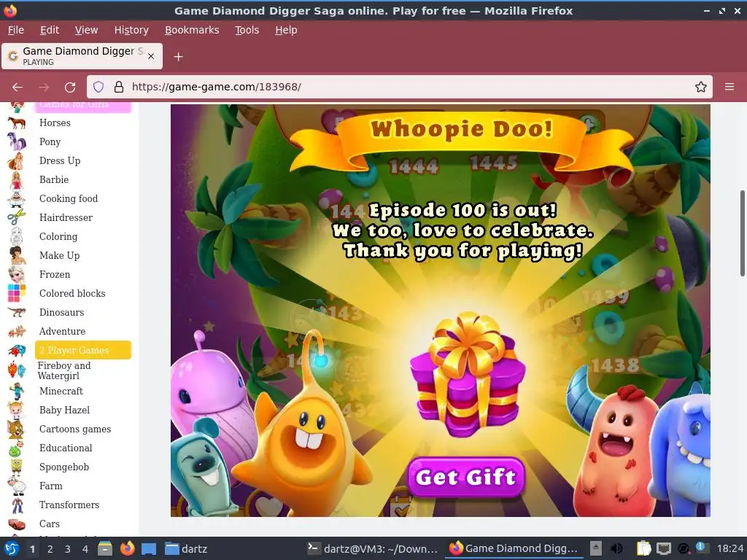This screenshot has width=747, height=560.
Task: Click the Frozen category link
Action: [55, 275]
